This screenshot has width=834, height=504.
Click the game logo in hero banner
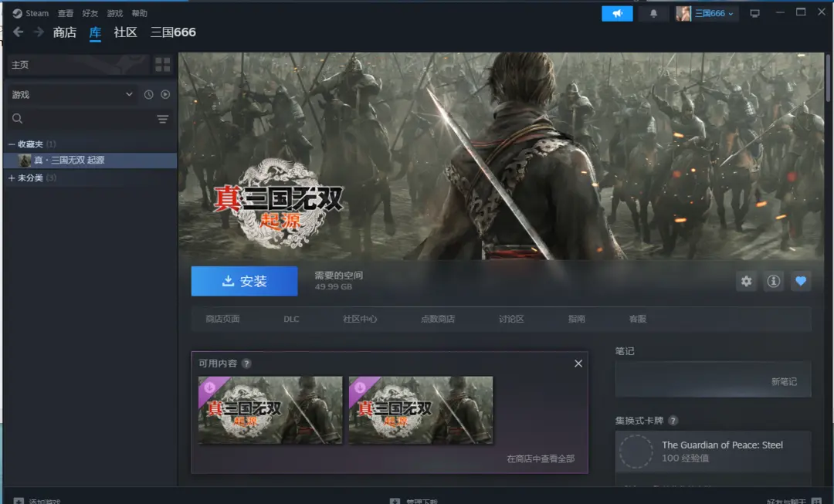coord(278,204)
